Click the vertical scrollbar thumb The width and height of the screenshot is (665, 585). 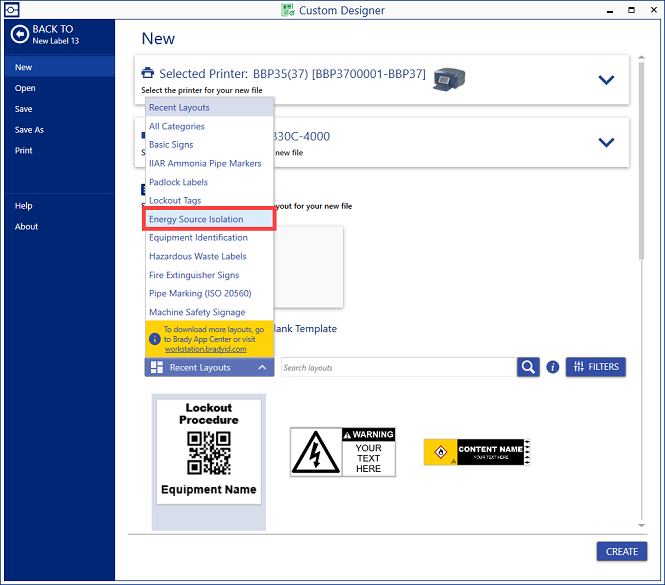tap(641, 160)
